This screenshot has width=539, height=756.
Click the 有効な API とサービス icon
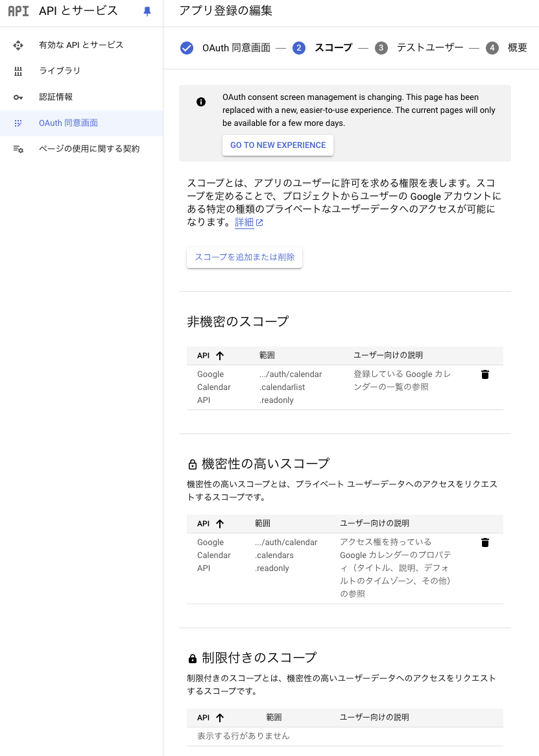[x=18, y=45]
